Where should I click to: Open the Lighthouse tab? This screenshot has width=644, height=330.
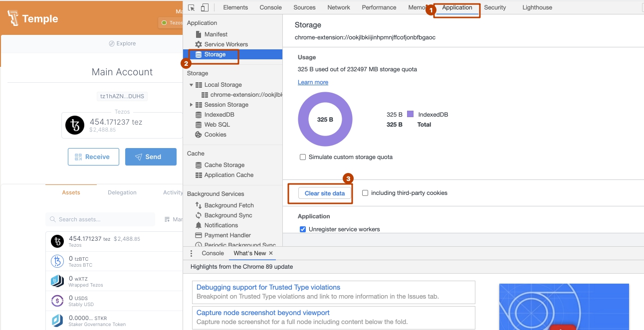(537, 7)
